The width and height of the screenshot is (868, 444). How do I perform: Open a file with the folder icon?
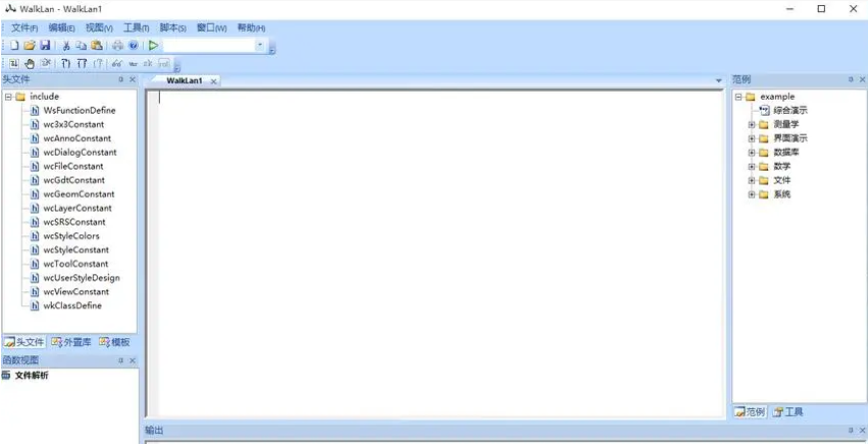(30, 46)
